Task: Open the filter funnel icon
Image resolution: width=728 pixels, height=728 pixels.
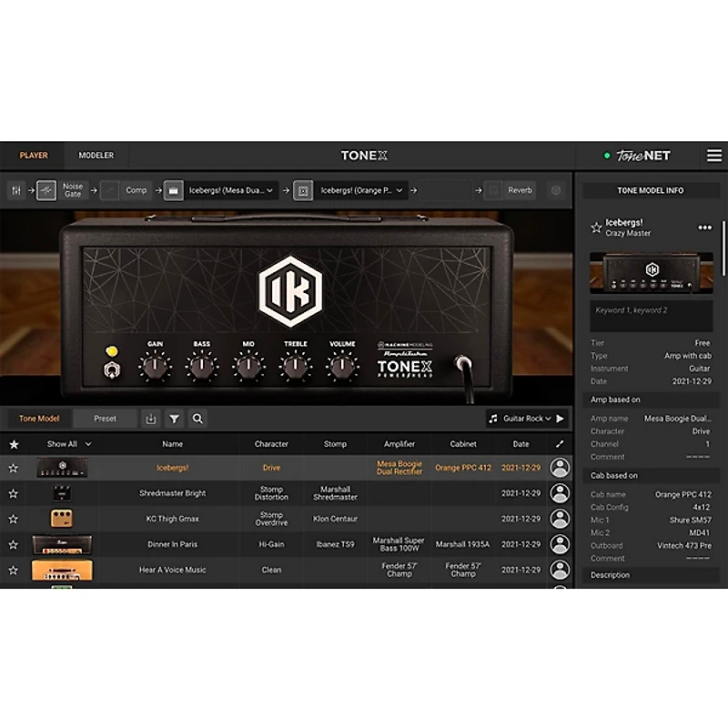Action: (x=174, y=419)
